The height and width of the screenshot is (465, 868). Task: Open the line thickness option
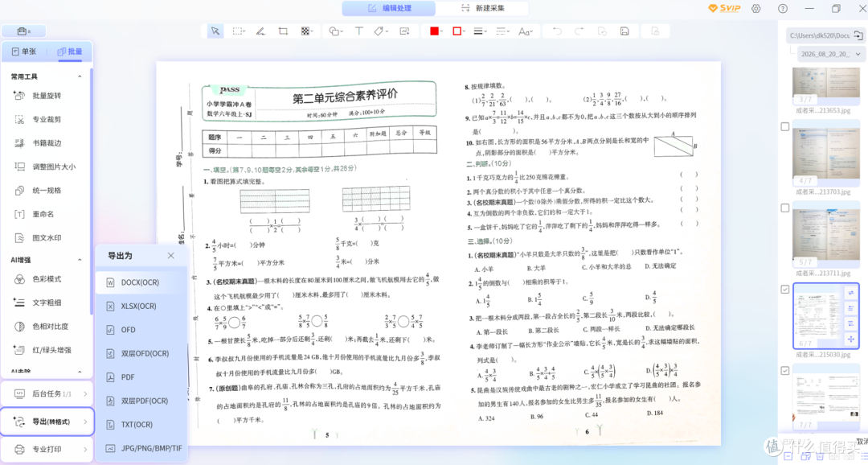pos(479,31)
